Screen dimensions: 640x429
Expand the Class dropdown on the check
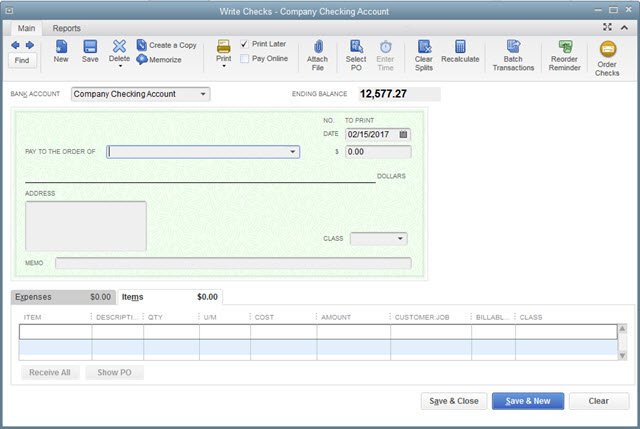[400, 239]
